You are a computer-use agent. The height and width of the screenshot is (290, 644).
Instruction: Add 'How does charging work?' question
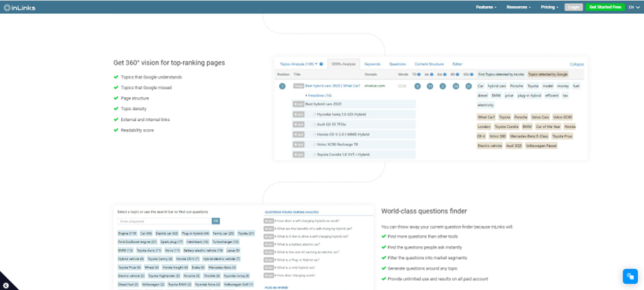point(269,275)
